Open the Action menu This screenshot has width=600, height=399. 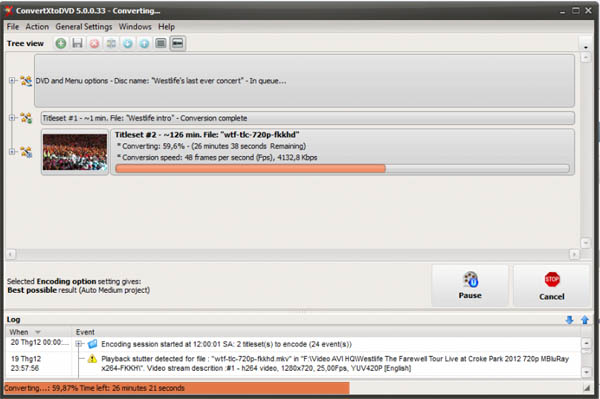(37, 27)
